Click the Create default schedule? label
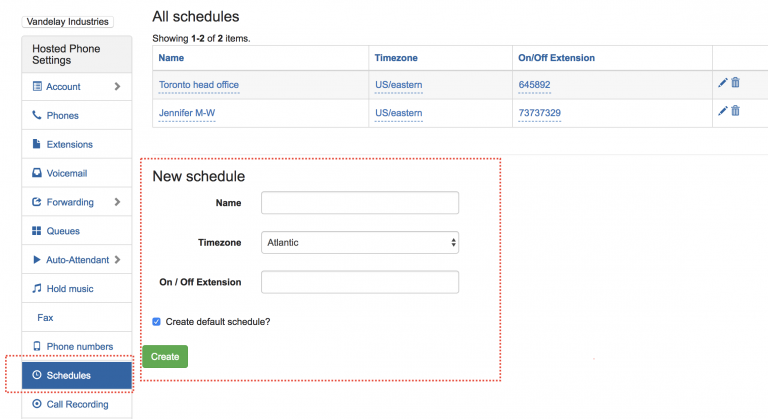This screenshot has height=419, width=768. [217, 321]
